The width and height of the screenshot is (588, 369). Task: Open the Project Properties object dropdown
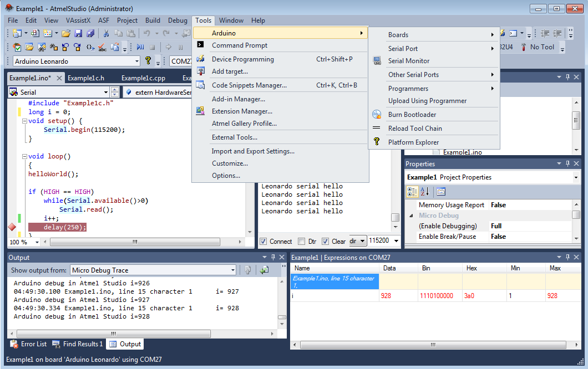click(576, 177)
